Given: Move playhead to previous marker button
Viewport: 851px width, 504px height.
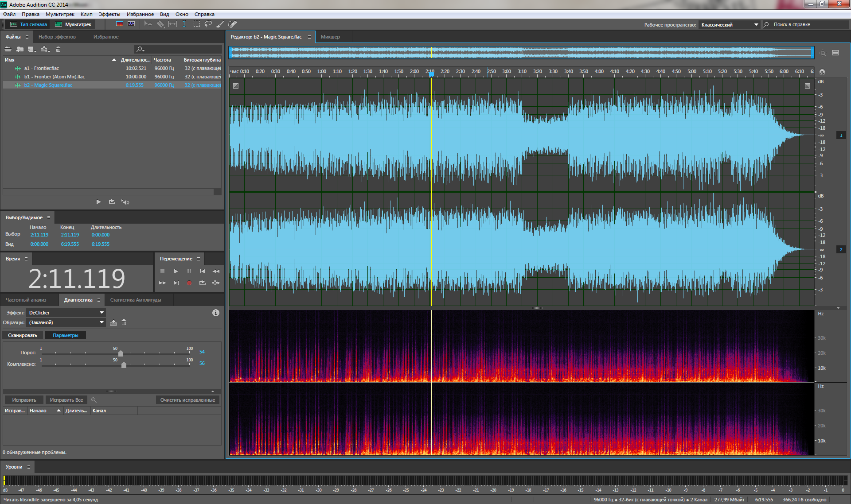Looking at the screenshot, I should click(203, 271).
